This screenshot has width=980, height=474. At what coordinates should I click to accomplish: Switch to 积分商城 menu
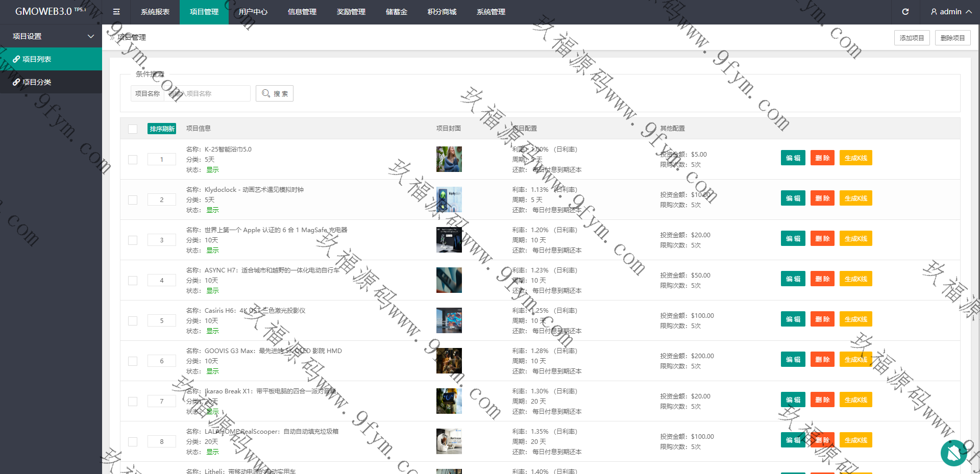tap(442, 12)
